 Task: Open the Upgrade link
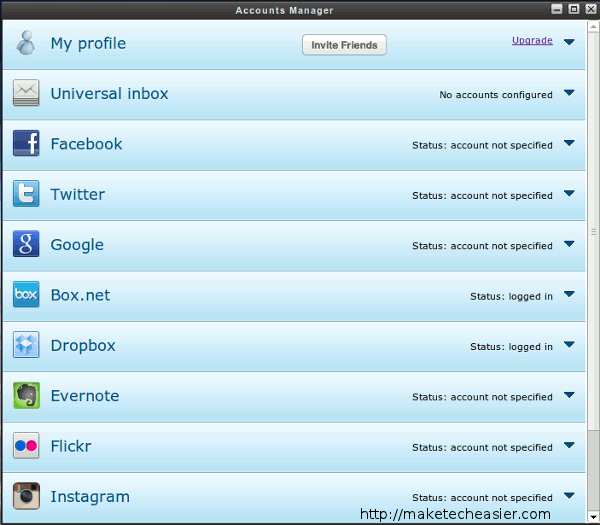pyautogui.click(x=532, y=40)
